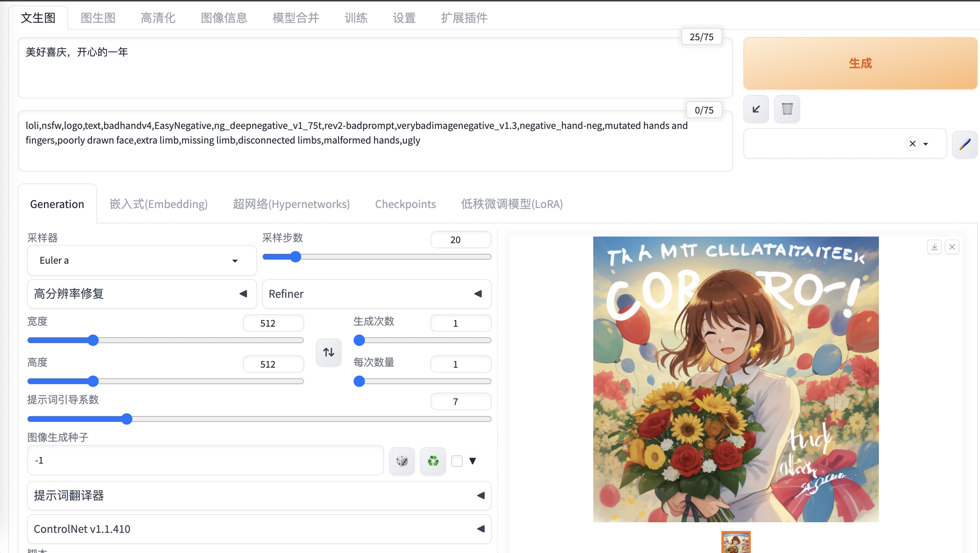Click the arrow icon to read last generation parameters
The width and height of the screenshot is (980, 553).
756,109
